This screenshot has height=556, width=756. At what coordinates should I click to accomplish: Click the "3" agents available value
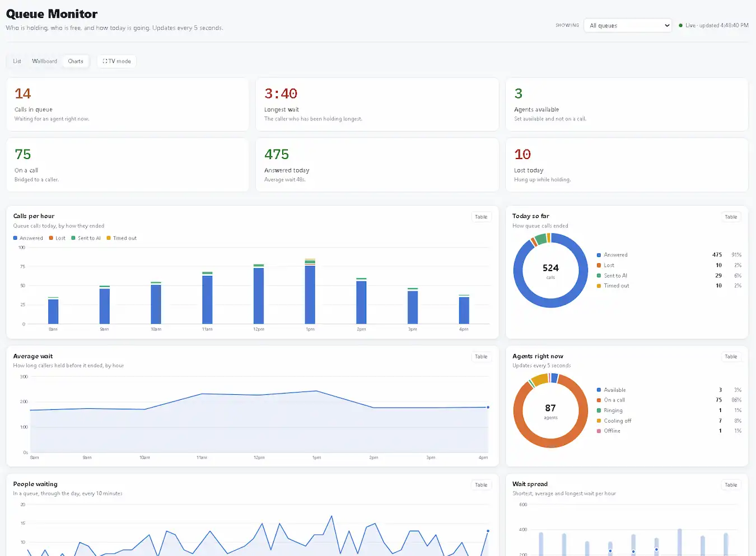pyautogui.click(x=519, y=94)
